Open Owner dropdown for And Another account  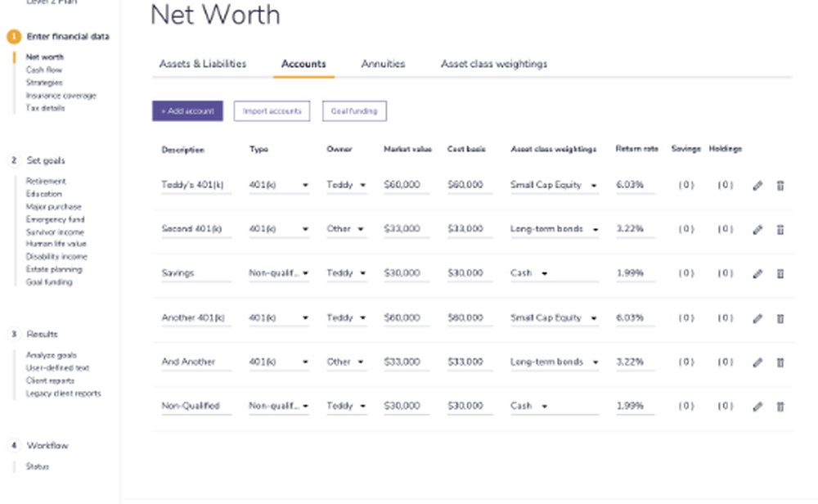(346, 362)
